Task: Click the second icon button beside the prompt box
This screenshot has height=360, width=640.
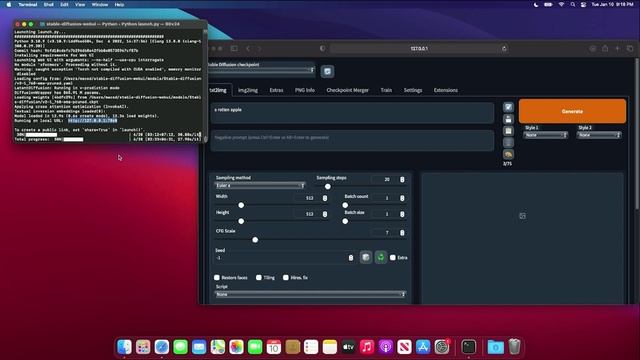Action: (x=508, y=119)
